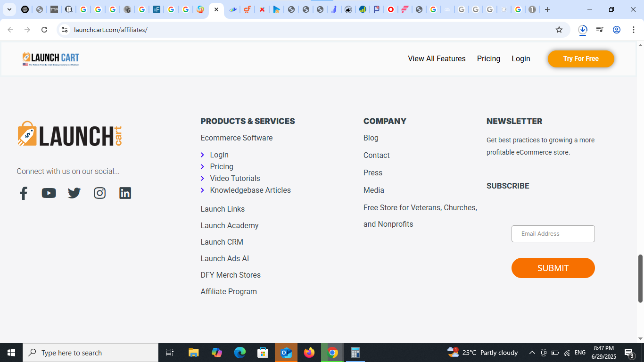
Task: Open Launch Cart Facebook page icon
Action: click(x=24, y=193)
